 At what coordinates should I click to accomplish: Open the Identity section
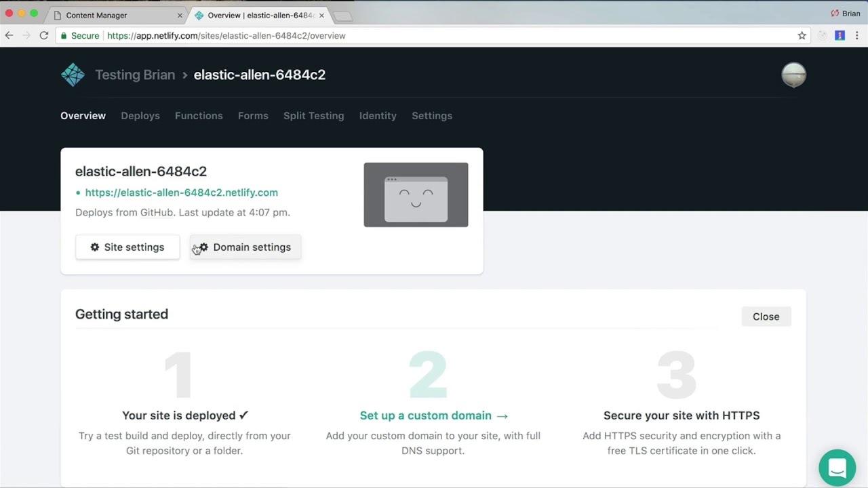[x=378, y=115]
